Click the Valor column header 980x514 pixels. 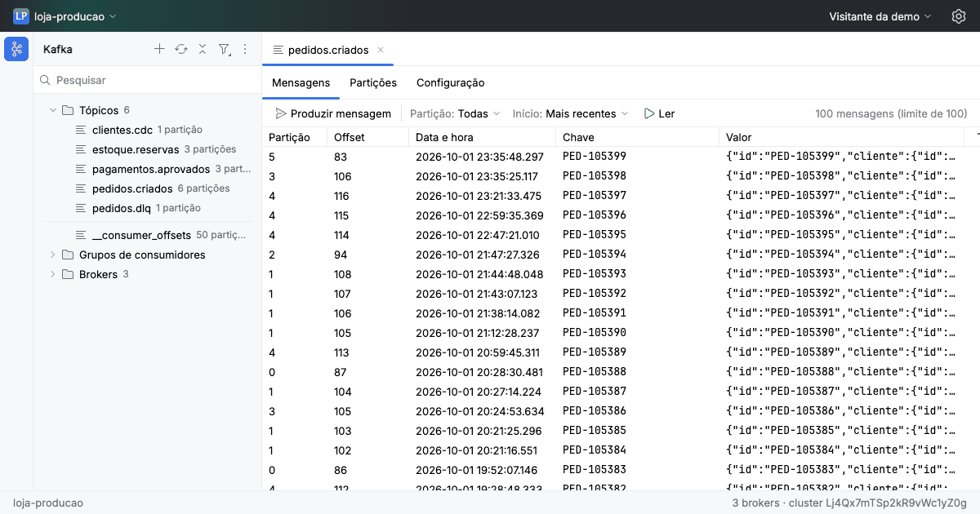842,137
